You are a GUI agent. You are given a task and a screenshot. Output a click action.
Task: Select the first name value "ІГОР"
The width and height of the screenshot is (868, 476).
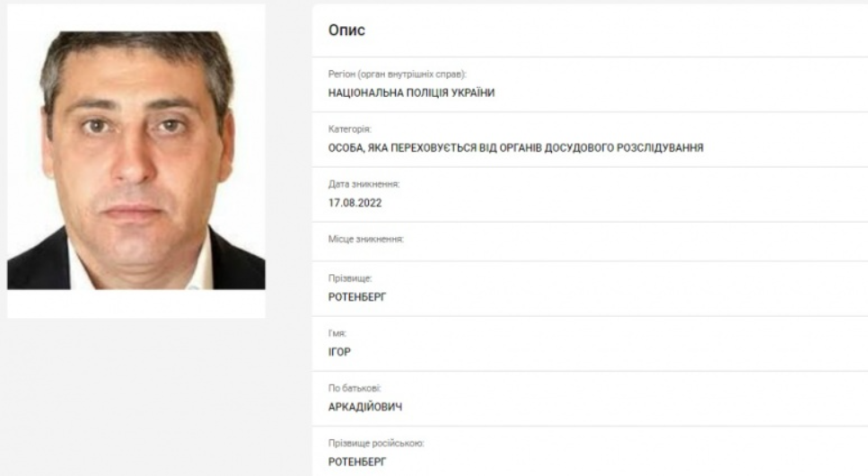click(x=339, y=352)
